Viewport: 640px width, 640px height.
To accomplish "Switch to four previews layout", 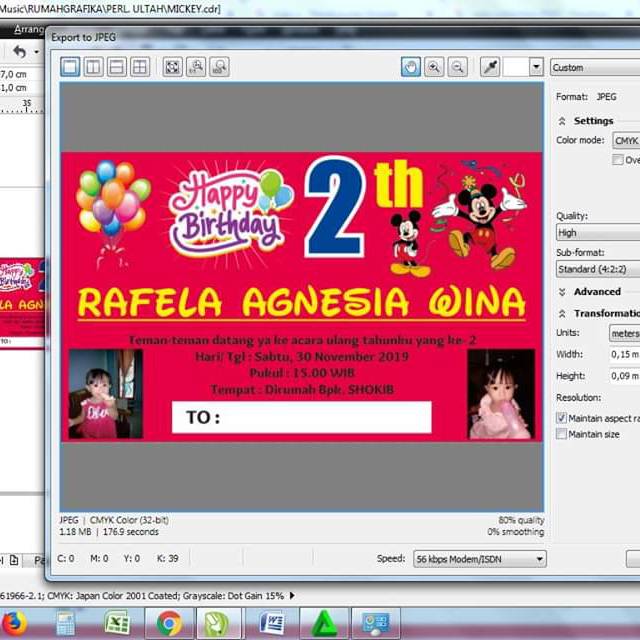I will (x=139, y=67).
